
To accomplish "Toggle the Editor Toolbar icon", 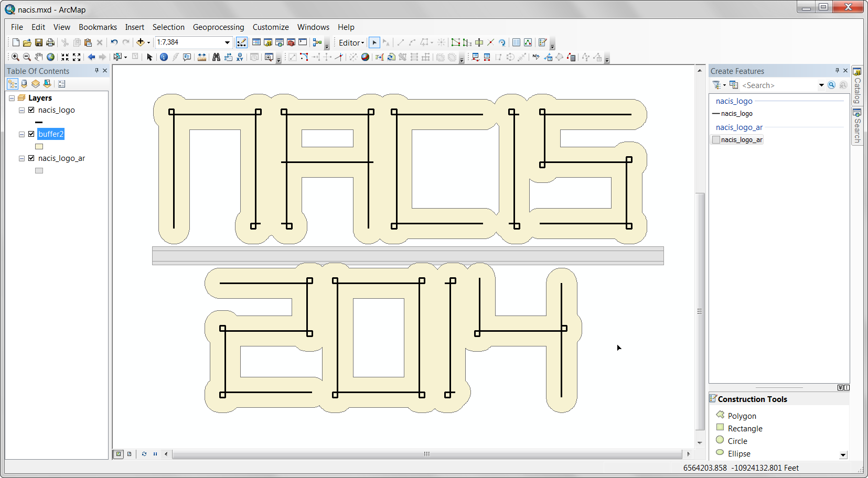I will click(241, 42).
